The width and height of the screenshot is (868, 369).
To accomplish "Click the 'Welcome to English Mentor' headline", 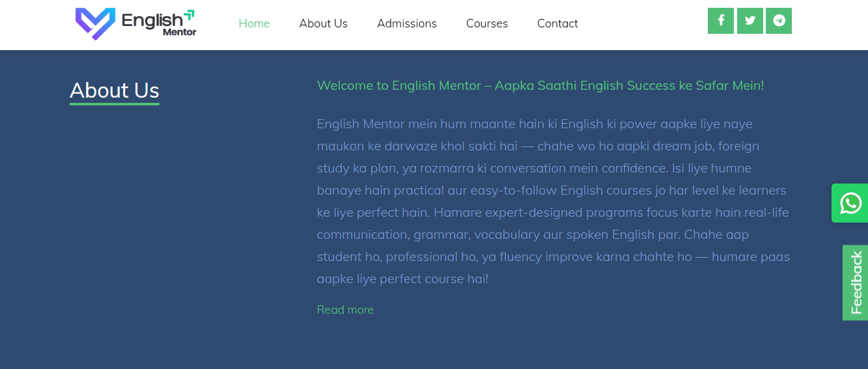I will tap(540, 85).
